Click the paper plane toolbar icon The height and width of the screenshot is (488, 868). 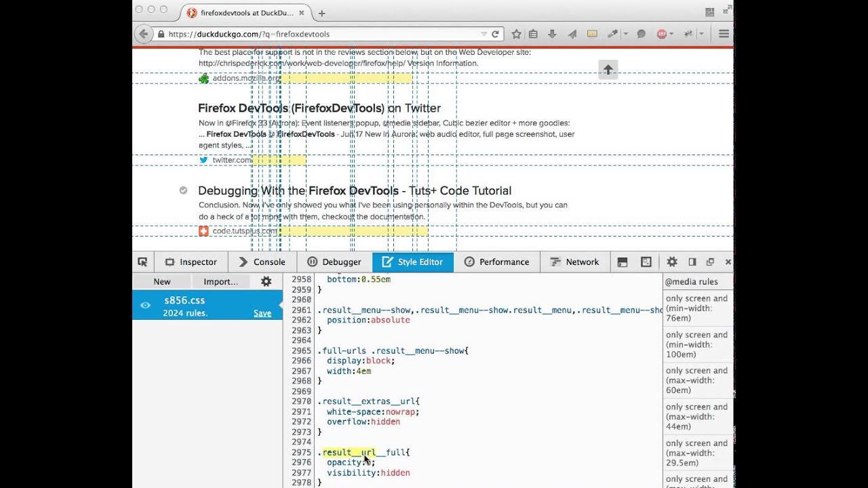point(572,34)
